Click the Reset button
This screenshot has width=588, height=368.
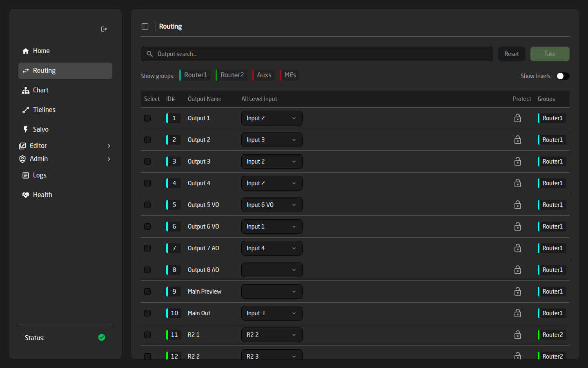pos(512,54)
